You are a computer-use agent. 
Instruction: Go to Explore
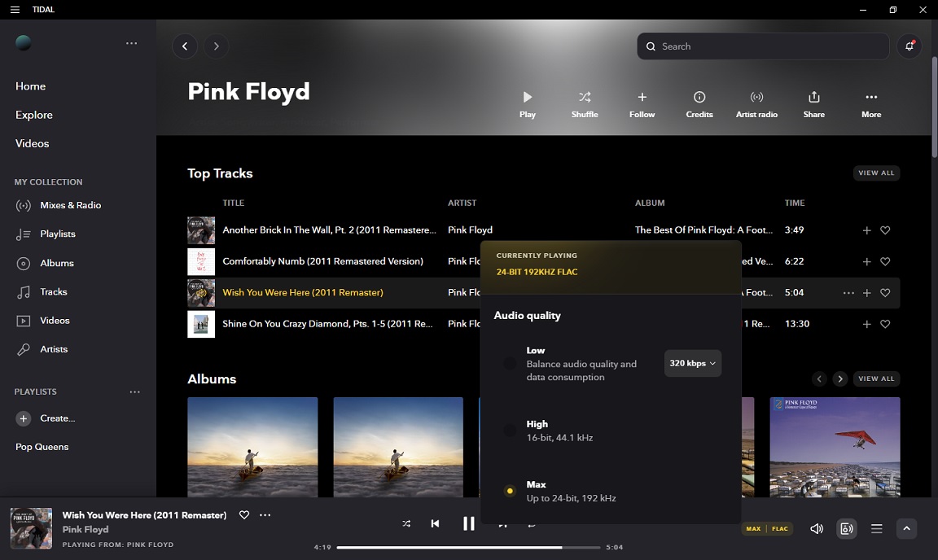(34, 115)
